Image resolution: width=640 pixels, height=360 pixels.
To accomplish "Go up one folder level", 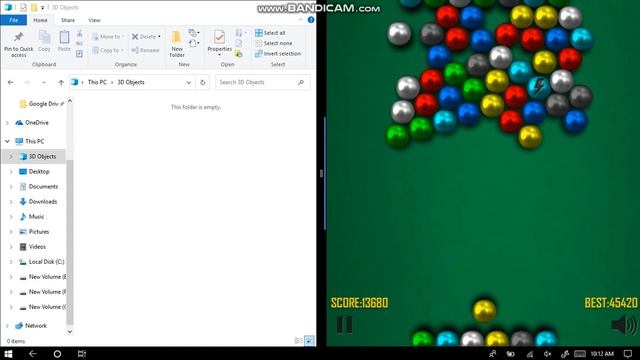I will click(x=61, y=82).
